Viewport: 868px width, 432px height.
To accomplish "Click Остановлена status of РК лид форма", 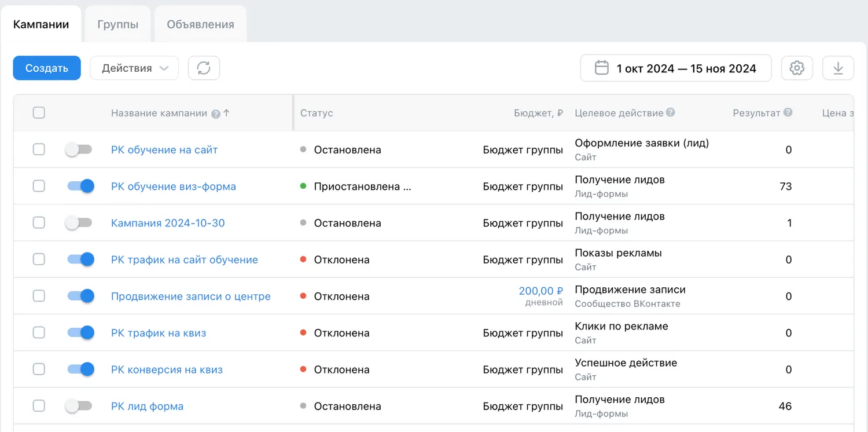I will click(x=347, y=407).
